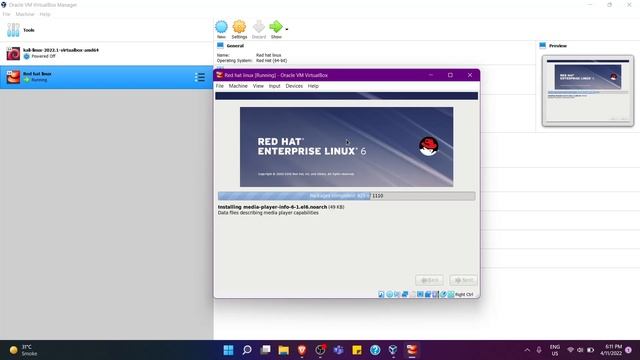Viewport: 640px width, 360px height.
Task: Close the Red hat linux VM window
Action: pyautogui.click(x=470, y=75)
